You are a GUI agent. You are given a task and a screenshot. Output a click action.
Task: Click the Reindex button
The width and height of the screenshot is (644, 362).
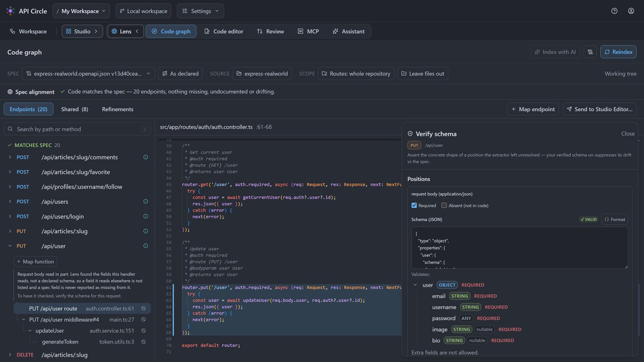618,52
